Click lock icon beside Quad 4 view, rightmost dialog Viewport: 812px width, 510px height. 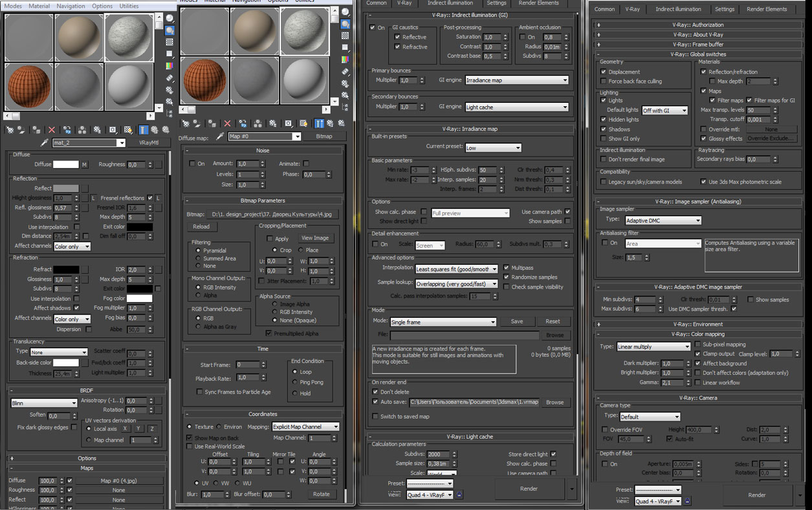687,501
